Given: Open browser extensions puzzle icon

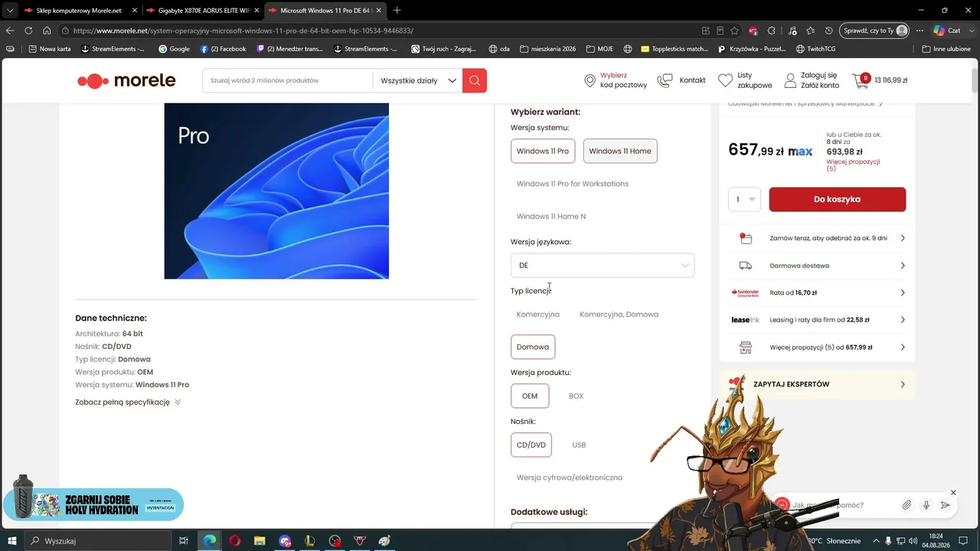Looking at the screenshot, I should coord(772,31).
